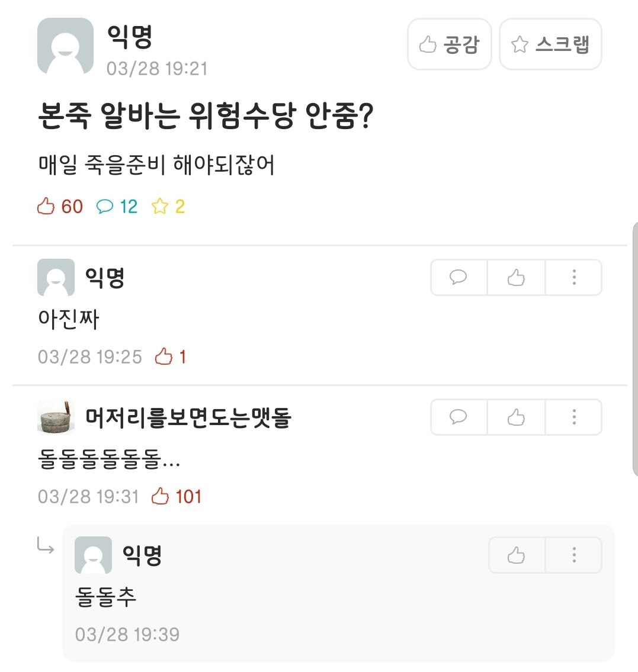Open the post author's anonymous profile picture

tap(65, 46)
